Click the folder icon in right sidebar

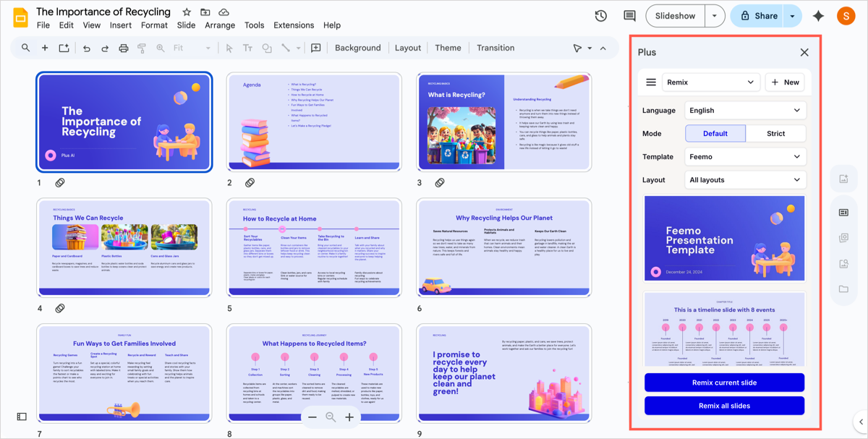coord(843,289)
